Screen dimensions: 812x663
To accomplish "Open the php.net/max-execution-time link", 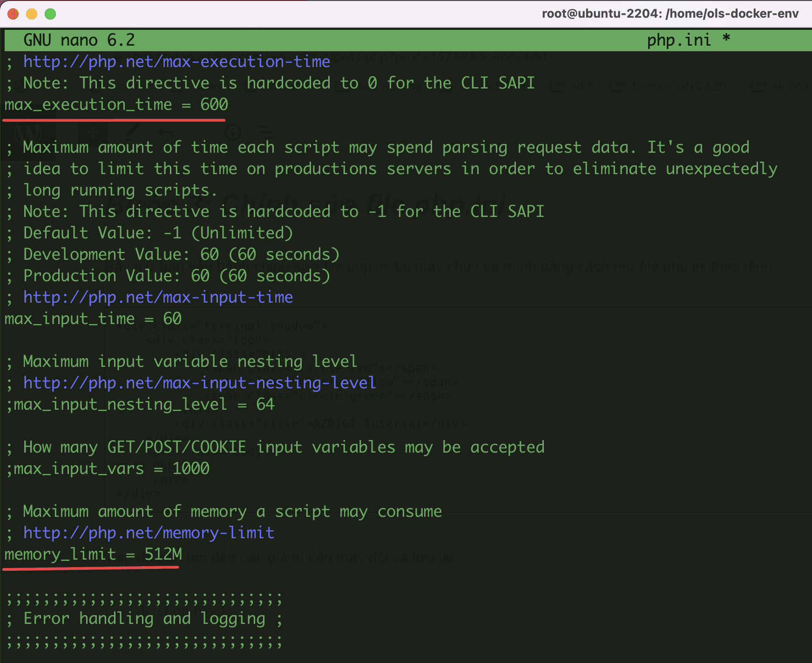I will click(x=176, y=61).
